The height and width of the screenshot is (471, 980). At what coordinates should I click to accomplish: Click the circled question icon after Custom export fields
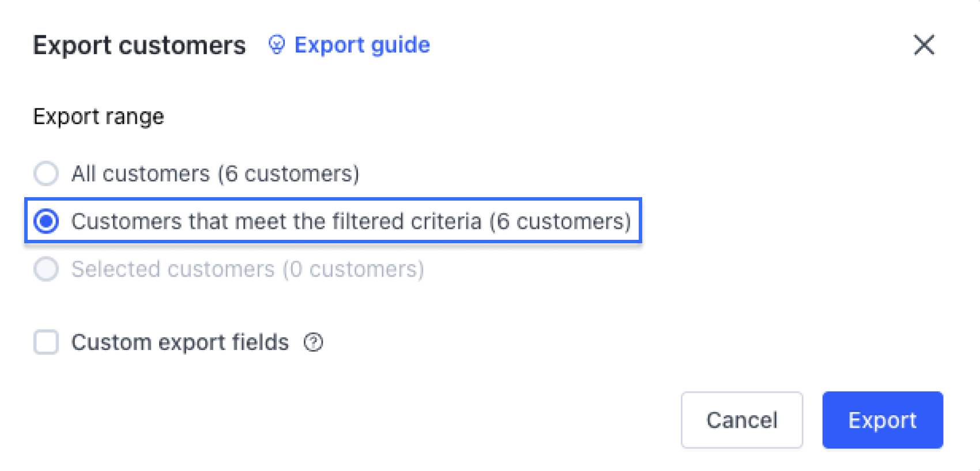click(x=313, y=342)
